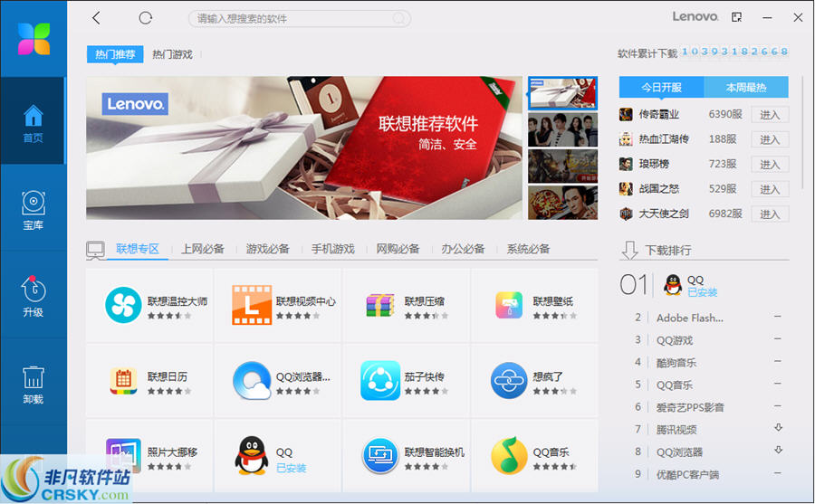This screenshot has width=815, height=504.
Task: Select the 热门推荐 tab
Action: click(115, 54)
